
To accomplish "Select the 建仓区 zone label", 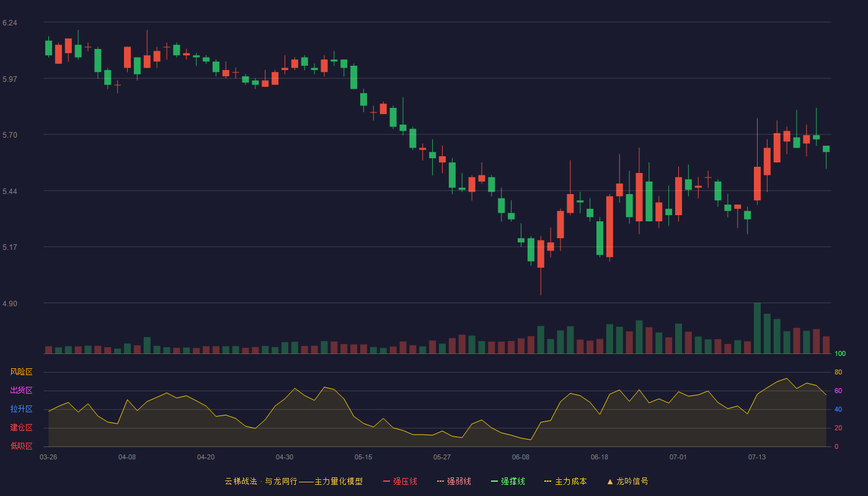I will point(21,428).
